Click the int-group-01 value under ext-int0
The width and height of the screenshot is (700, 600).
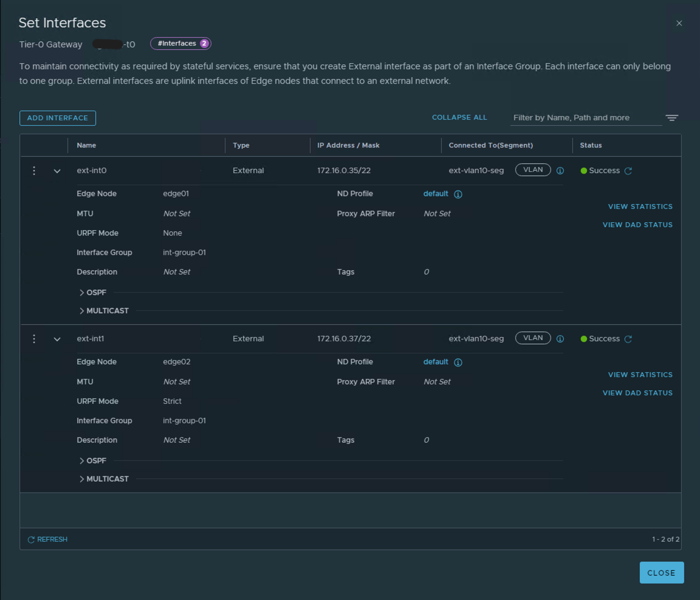point(184,253)
